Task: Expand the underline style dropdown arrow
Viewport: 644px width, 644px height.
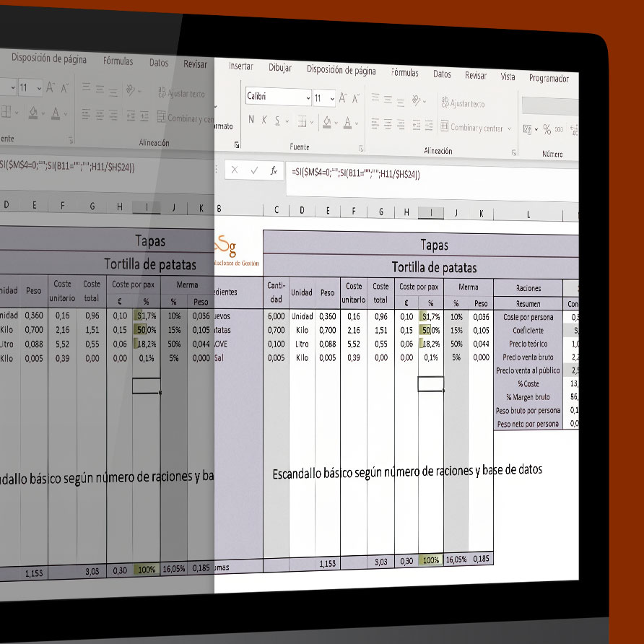Action: tap(287, 121)
